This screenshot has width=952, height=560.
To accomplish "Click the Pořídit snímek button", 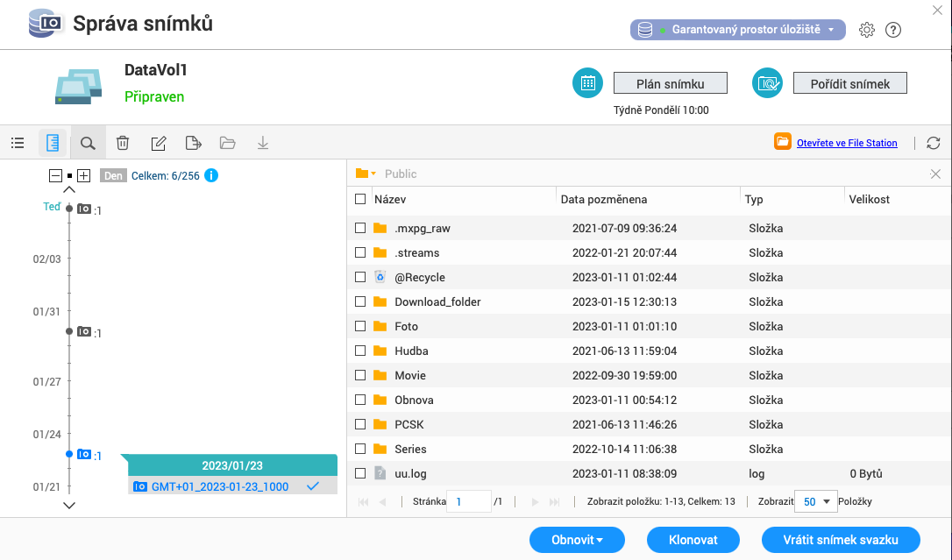I will (849, 83).
